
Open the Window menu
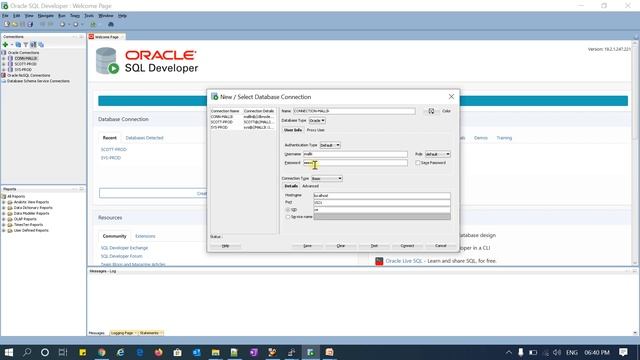pos(106,16)
